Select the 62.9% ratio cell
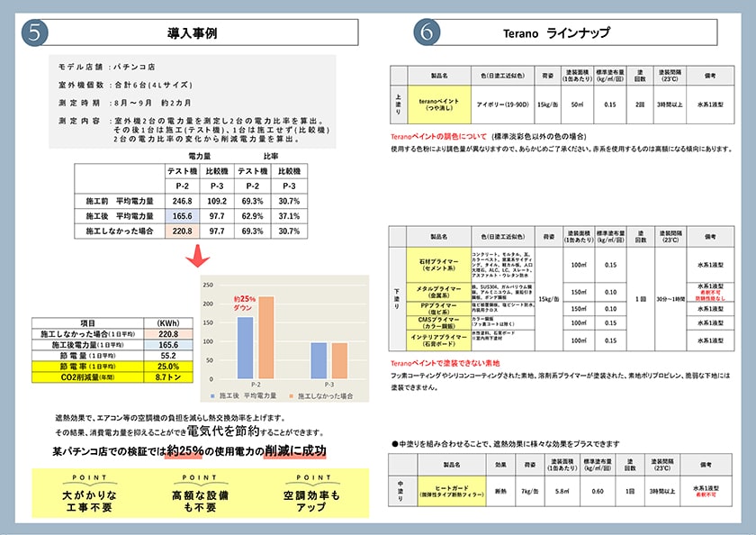Viewport: 756px width, 535px height. [253, 216]
